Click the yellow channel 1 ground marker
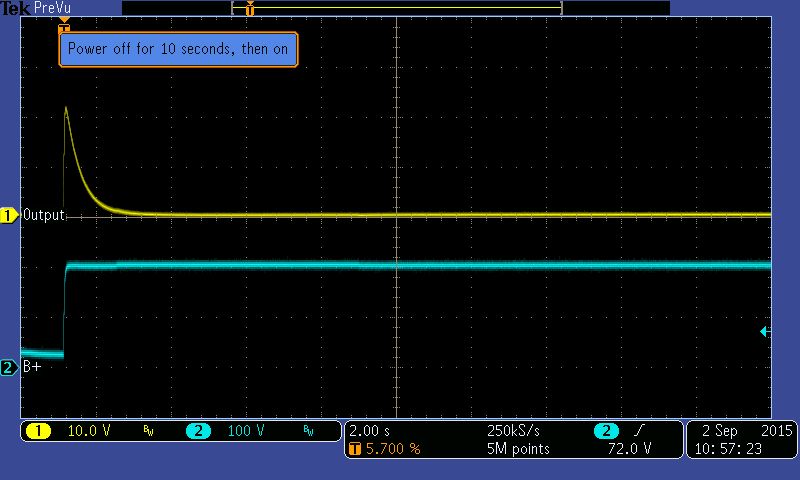800x480 pixels. click(10, 215)
